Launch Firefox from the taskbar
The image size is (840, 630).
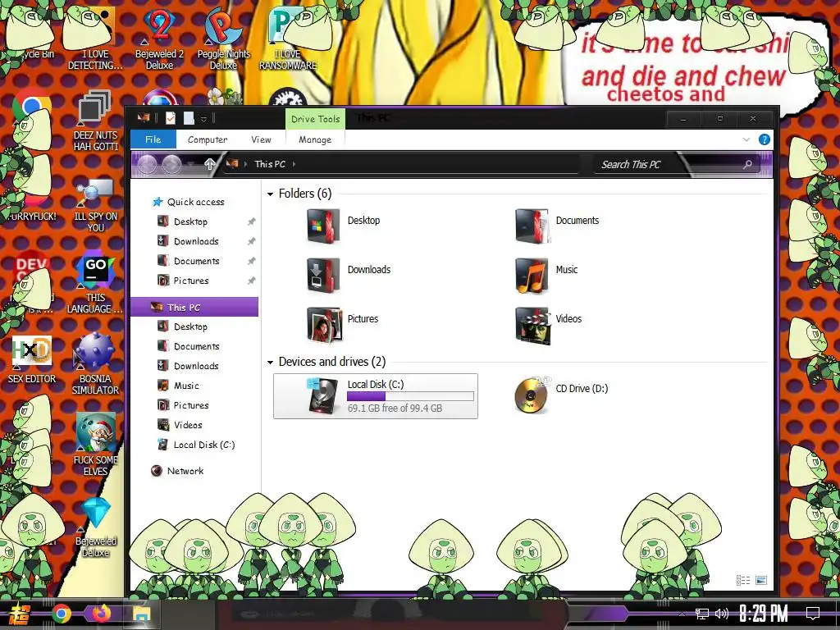101,613
